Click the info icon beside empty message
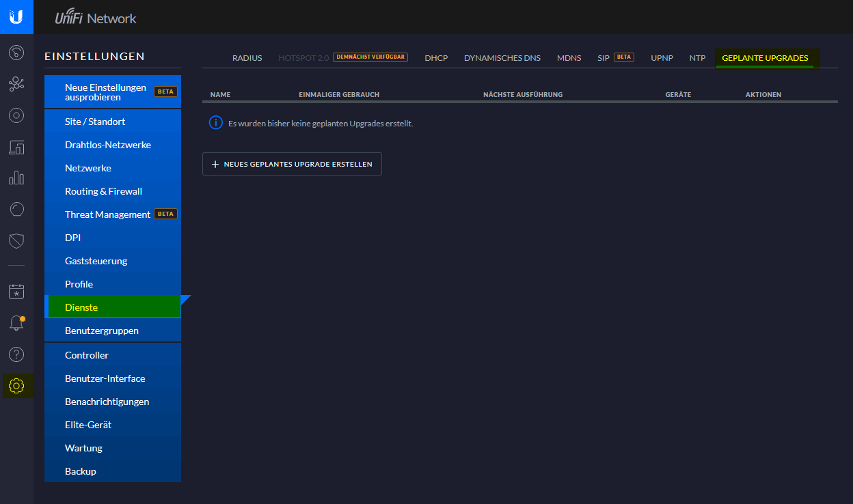The image size is (853, 504). (215, 123)
